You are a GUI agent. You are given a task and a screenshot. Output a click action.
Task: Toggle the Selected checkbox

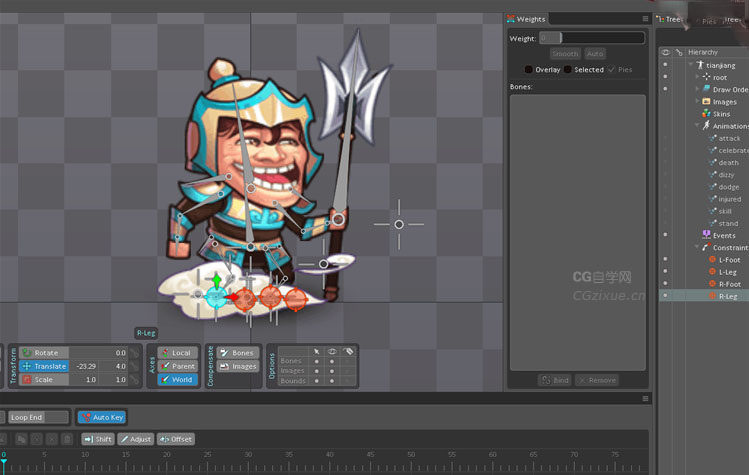(x=567, y=69)
